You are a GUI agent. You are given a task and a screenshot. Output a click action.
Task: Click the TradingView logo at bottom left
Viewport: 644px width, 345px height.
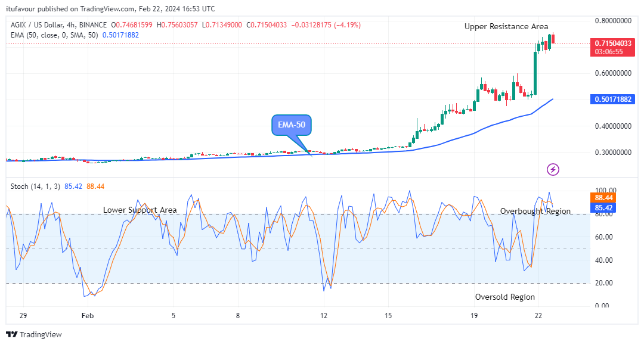[34, 335]
